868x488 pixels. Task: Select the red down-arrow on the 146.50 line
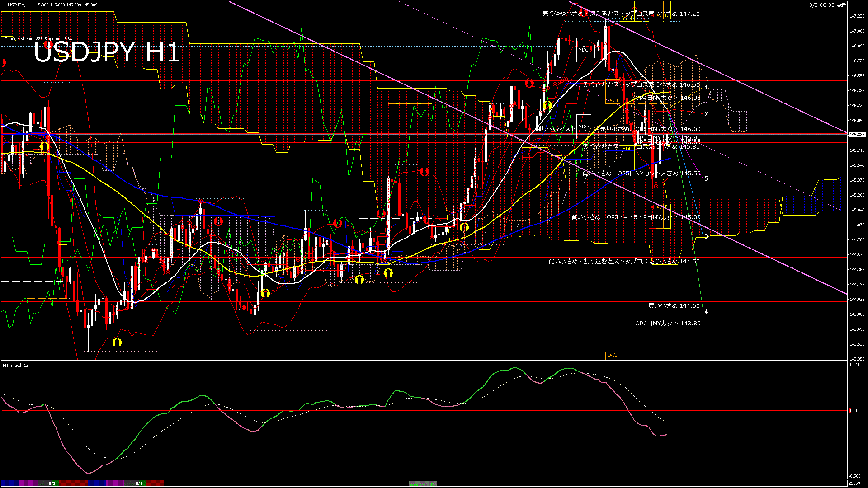coord(529,83)
